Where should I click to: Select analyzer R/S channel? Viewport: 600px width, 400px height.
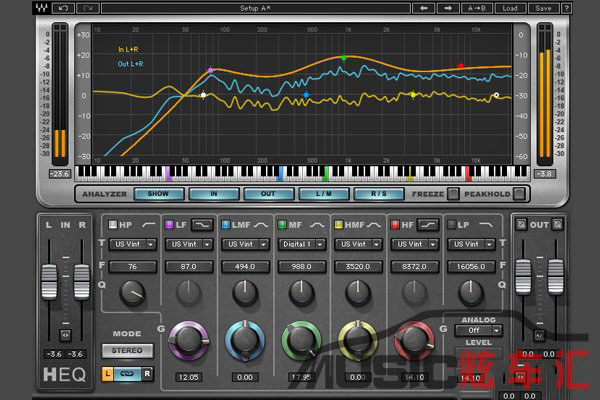[x=379, y=194]
